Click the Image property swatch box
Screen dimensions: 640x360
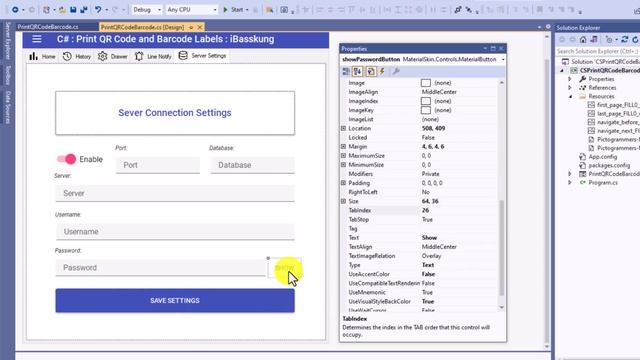pos(426,83)
